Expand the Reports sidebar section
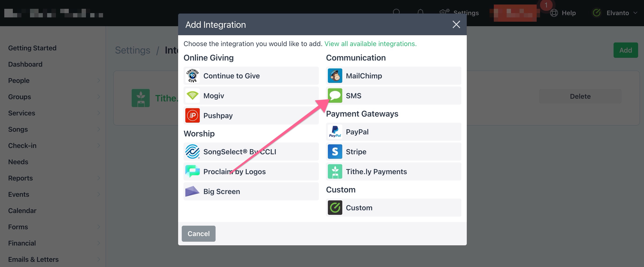644x267 pixels. point(99,178)
